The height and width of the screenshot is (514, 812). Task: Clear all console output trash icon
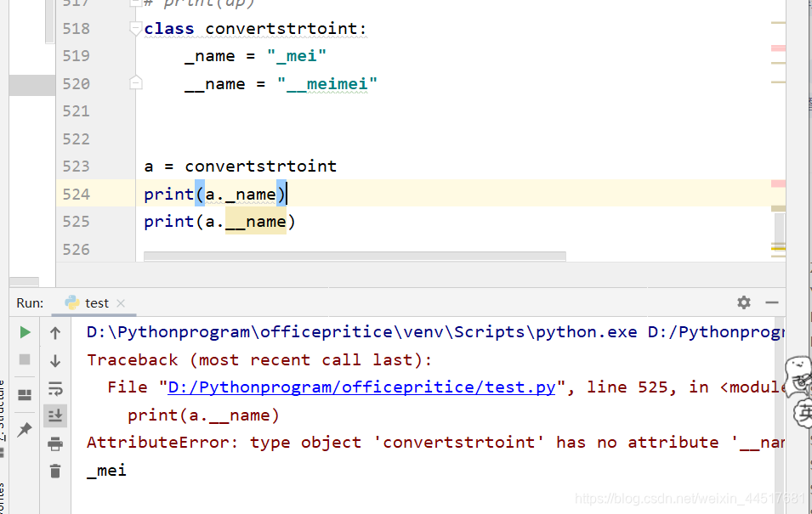coord(55,471)
